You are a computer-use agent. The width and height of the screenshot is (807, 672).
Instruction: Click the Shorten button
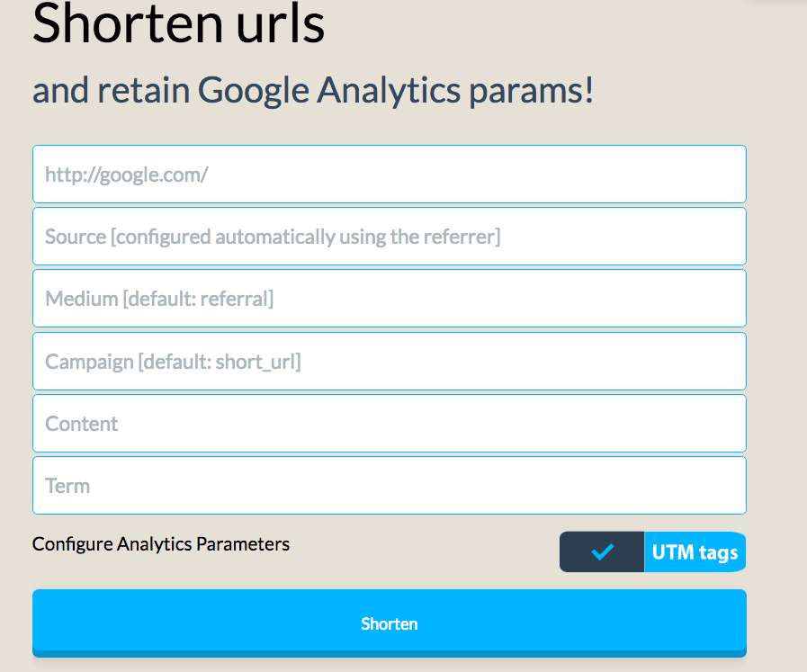tap(389, 623)
